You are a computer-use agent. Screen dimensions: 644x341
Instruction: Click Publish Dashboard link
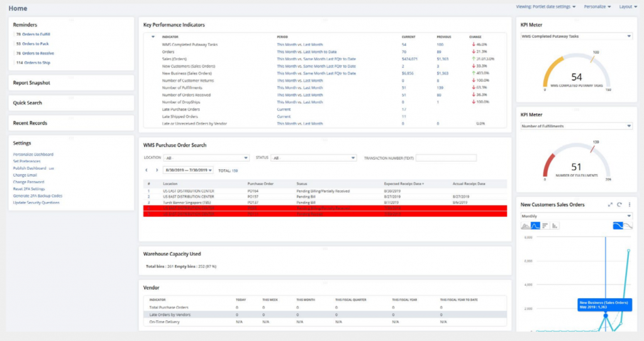(x=30, y=169)
